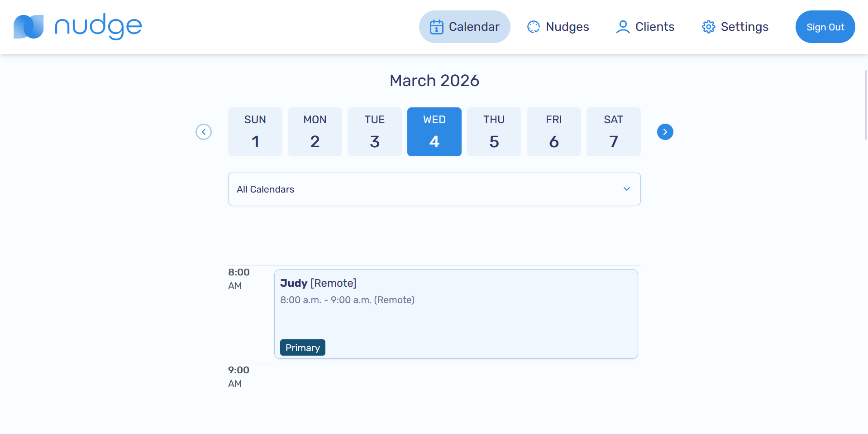868x434 pixels.
Task: Select Sunday the 1st
Action: tap(255, 132)
